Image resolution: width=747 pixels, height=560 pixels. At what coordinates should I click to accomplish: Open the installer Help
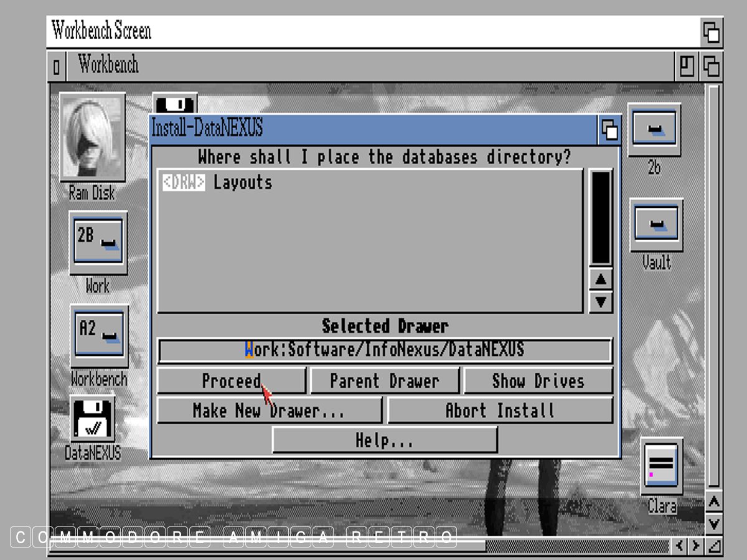pos(384,441)
